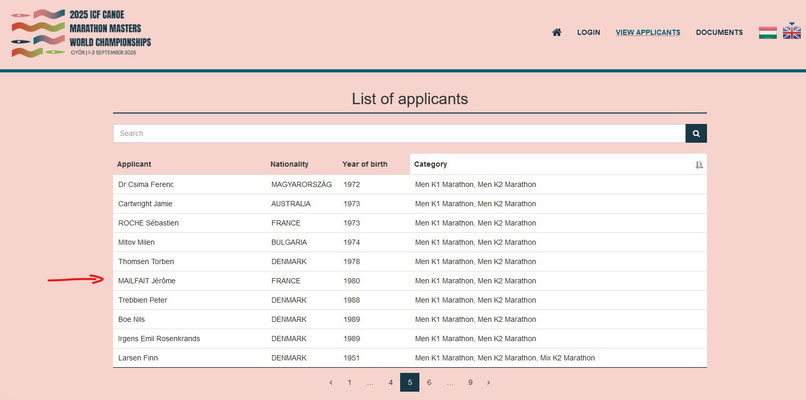Click the magnifier search button
Screen dimensions: 806x400
(696, 133)
